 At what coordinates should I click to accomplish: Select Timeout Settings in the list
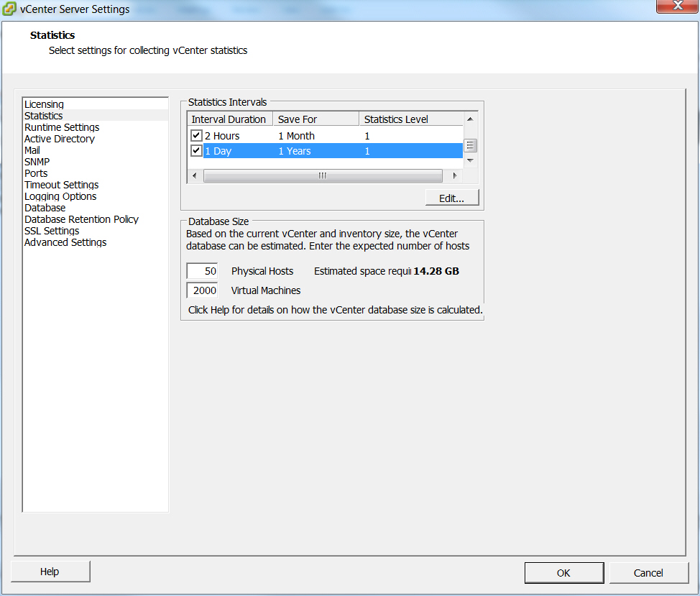pyautogui.click(x=61, y=185)
